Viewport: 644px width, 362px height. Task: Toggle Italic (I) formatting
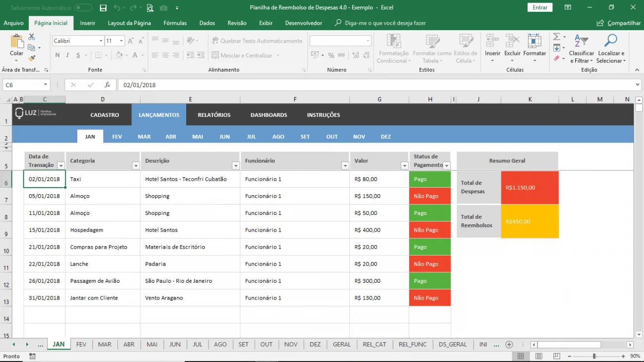point(66,55)
